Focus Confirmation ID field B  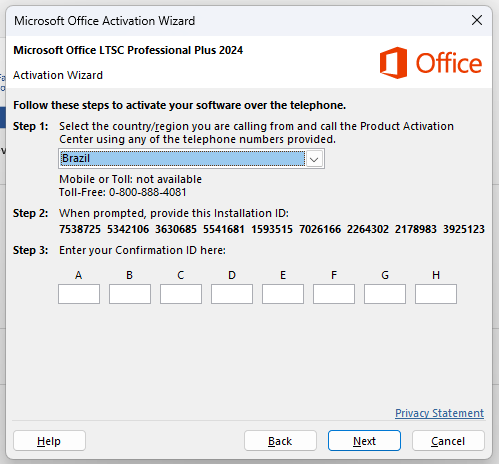(130, 294)
